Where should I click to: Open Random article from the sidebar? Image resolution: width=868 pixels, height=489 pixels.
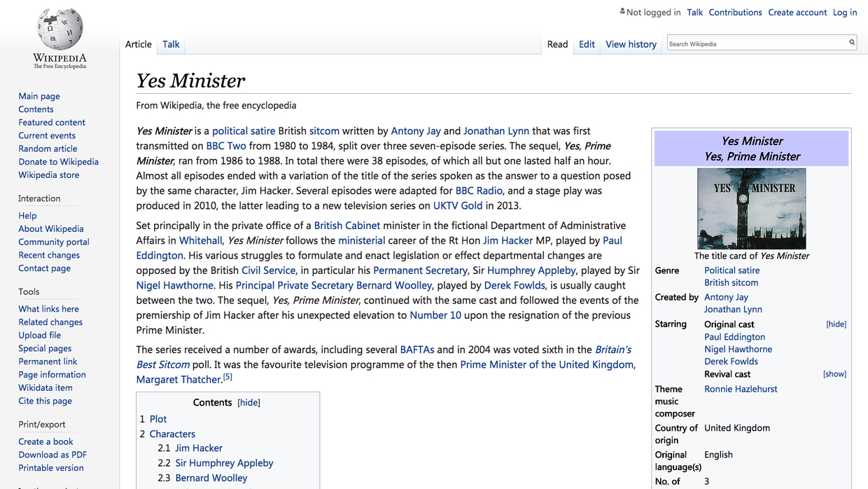click(48, 149)
